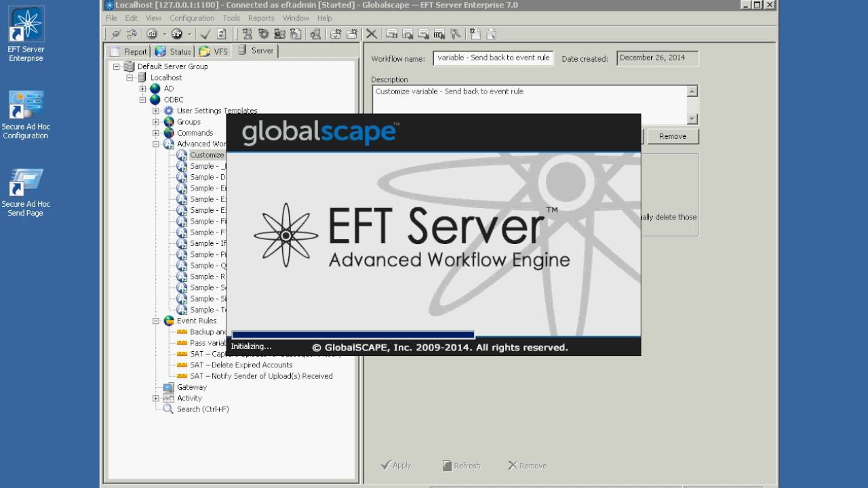Switch to the Status tab
The width and height of the screenshot is (868, 488).
[x=173, y=52]
